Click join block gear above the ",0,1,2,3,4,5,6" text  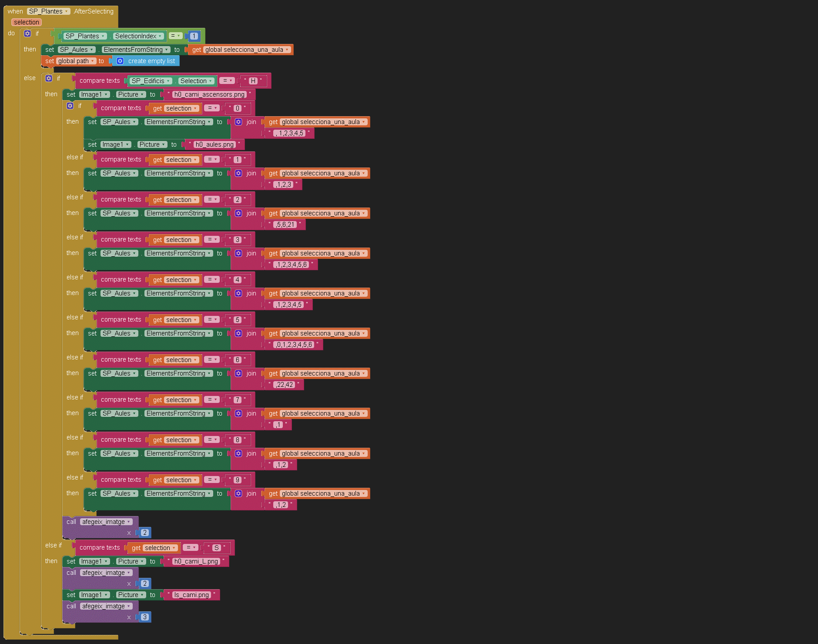point(238,333)
